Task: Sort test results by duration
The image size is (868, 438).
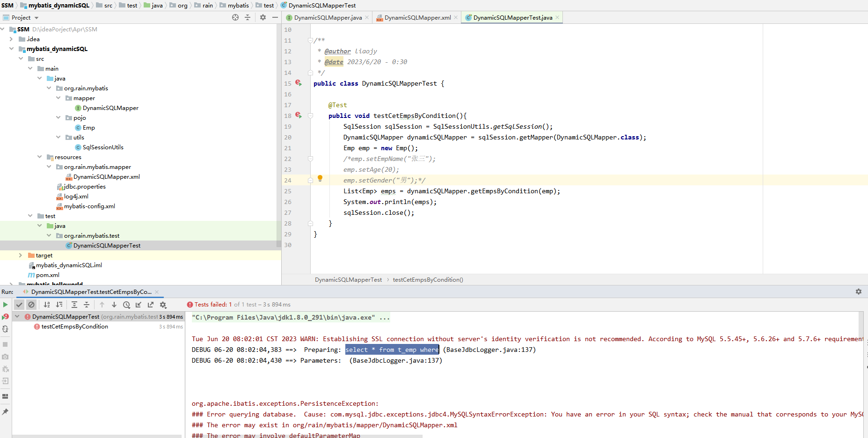Action: [x=59, y=305]
